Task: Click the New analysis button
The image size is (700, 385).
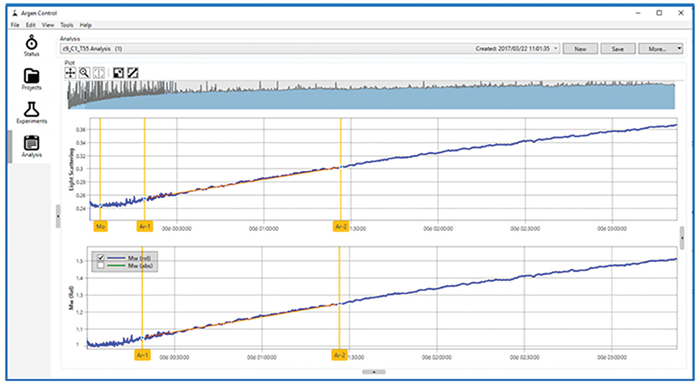Action: coord(580,49)
